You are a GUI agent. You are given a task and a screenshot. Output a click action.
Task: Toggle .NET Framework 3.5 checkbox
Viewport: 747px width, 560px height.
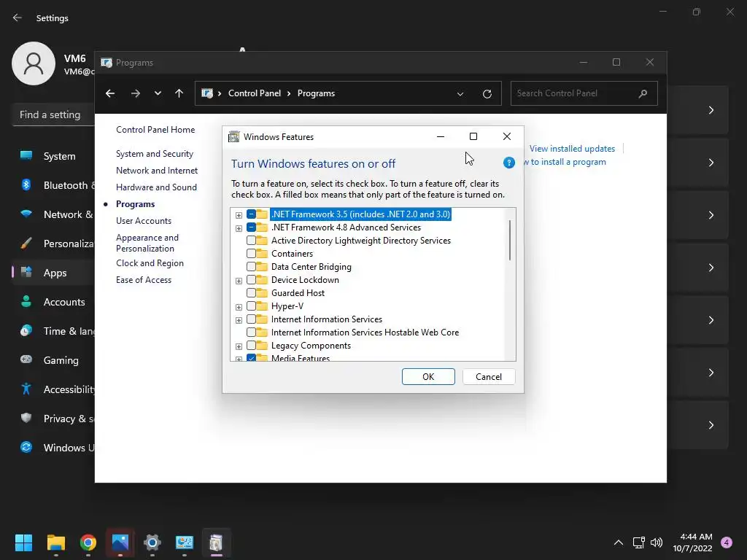(x=251, y=214)
